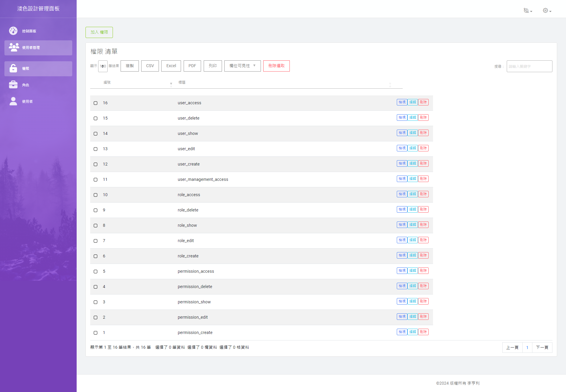
Task: Open the settings gear icon top right
Action: pyautogui.click(x=545, y=10)
